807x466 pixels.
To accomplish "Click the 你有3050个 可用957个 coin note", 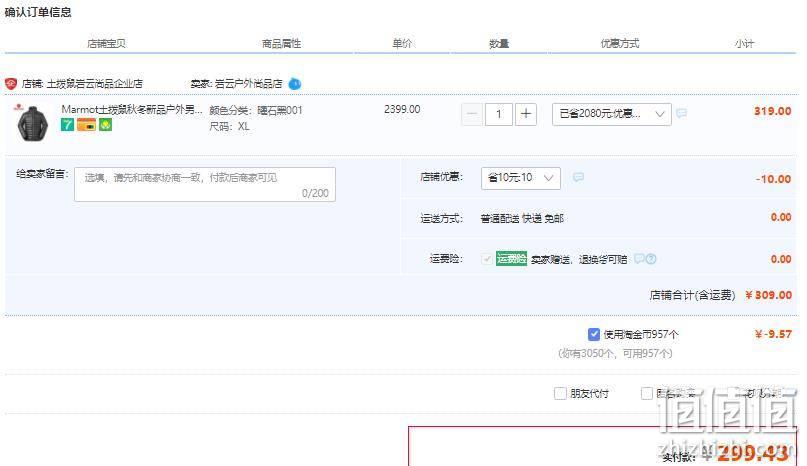I will (x=616, y=353).
